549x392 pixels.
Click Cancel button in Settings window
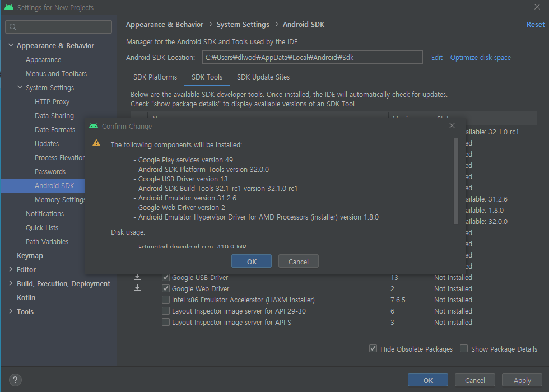click(475, 380)
